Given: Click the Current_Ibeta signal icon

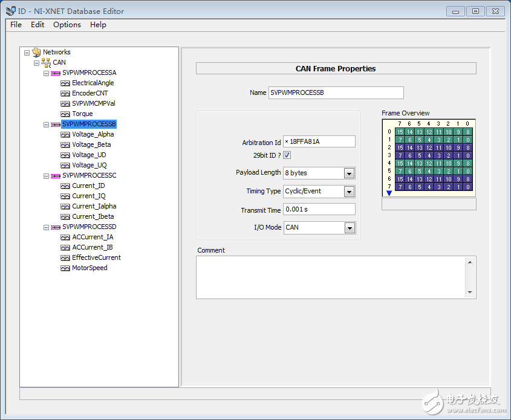Looking at the screenshot, I should point(65,217).
